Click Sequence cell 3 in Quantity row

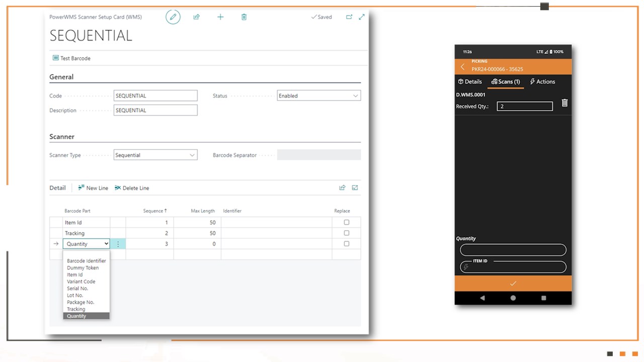pos(149,244)
